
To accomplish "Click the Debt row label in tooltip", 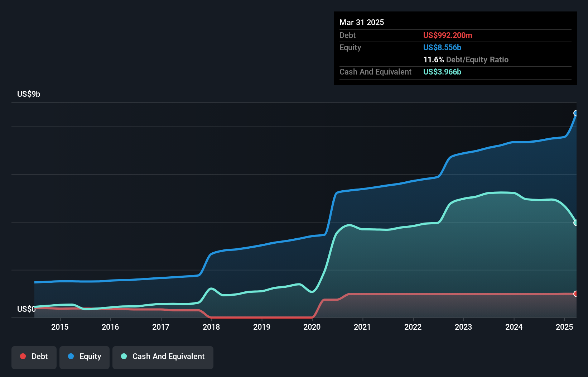I will coord(347,35).
